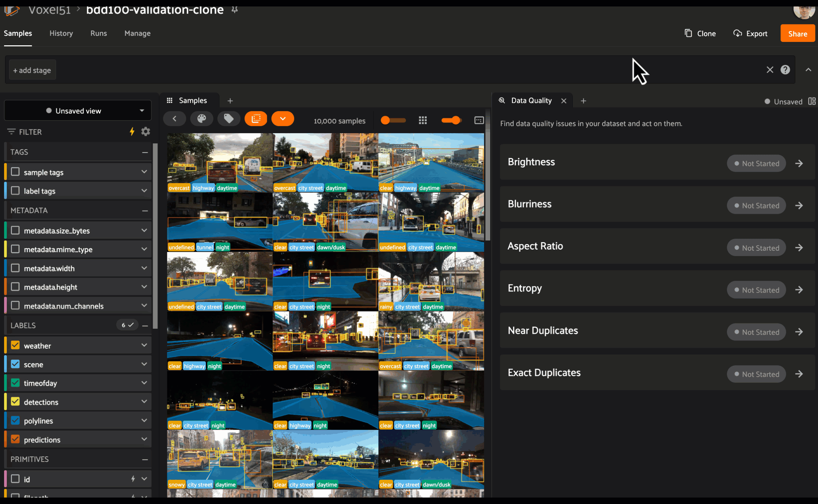This screenshot has width=818, height=504.
Task: Switch to the History tab
Action: click(61, 33)
